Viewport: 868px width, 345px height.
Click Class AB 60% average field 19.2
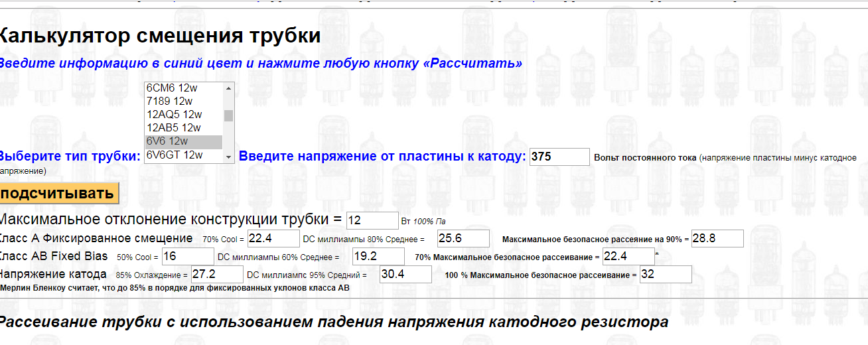click(378, 256)
